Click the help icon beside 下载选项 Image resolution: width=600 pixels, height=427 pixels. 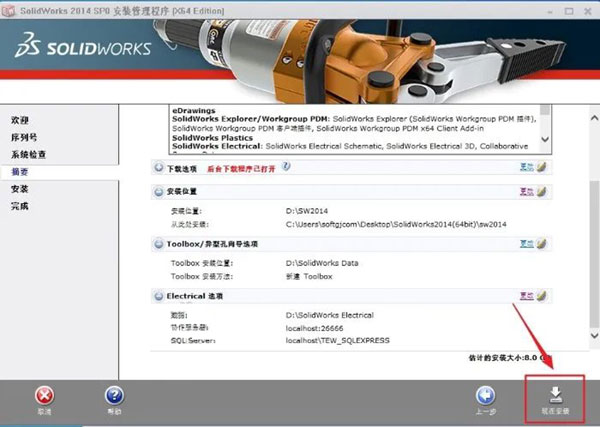(x=286, y=166)
